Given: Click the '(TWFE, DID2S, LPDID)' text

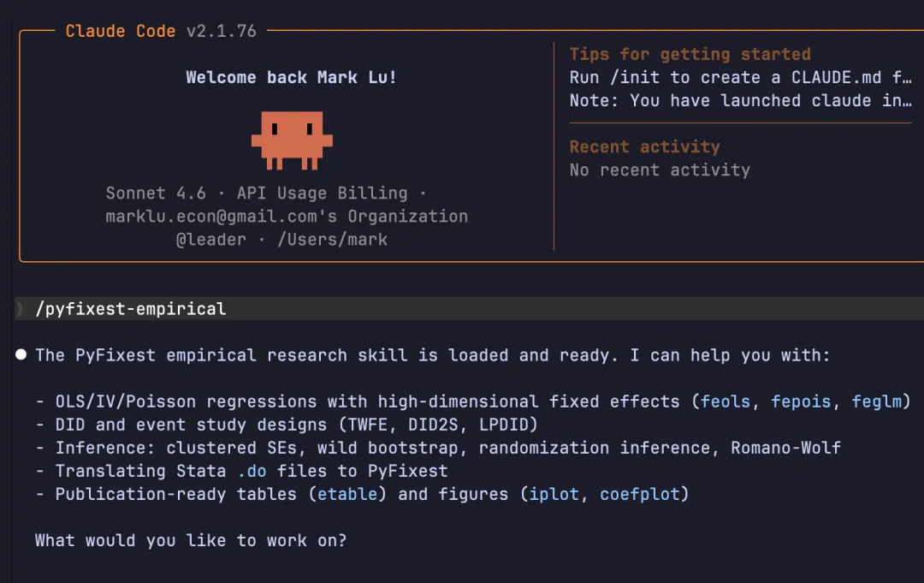Looking at the screenshot, I should click(x=438, y=425).
